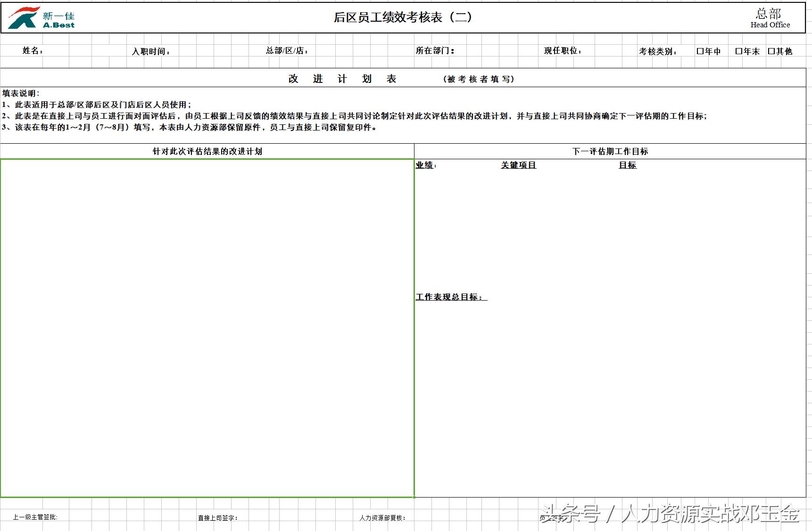Click the 目标 column label

(x=628, y=165)
